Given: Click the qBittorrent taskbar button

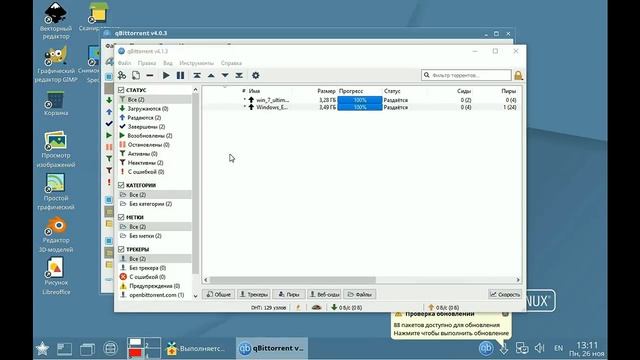Looking at the screenshot, I should [271, 348].
